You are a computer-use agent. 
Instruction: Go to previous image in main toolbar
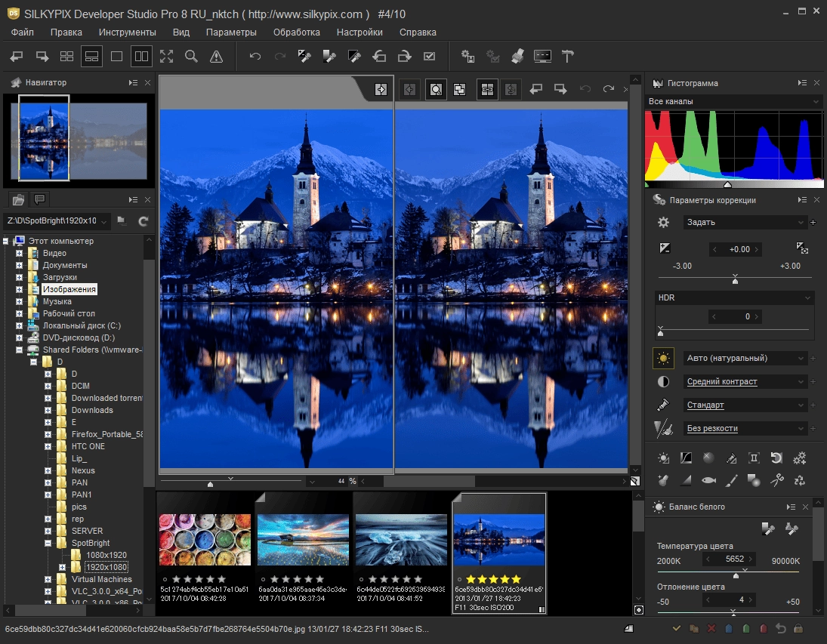(17, 57)
